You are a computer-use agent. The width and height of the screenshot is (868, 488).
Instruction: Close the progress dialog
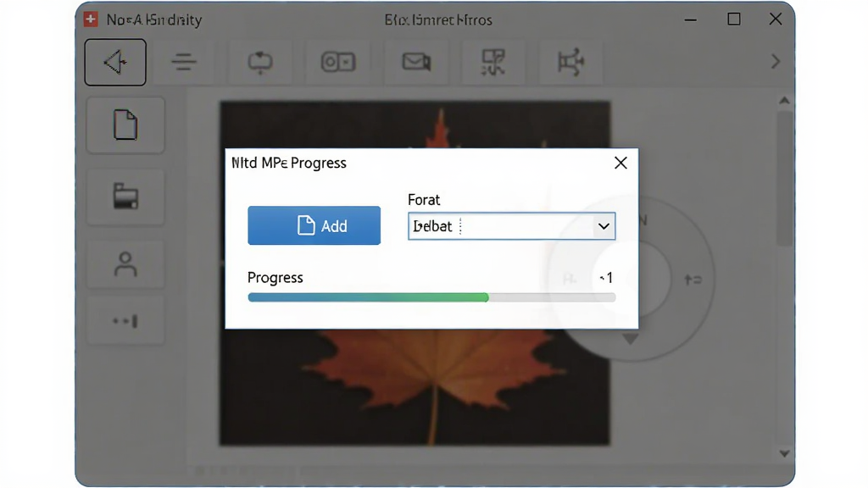click(x=620, y=164)
